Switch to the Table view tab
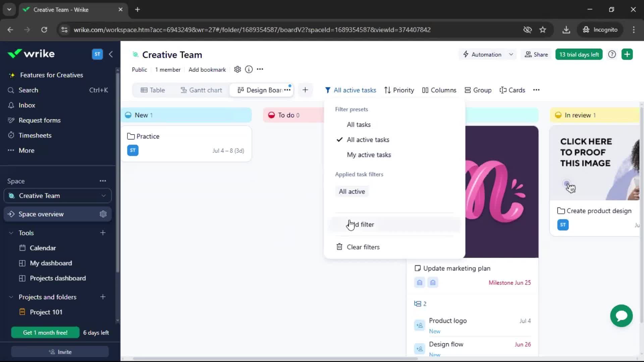This screenshot has width=644, height=362. pyautogui.click(x=153, y=90)
